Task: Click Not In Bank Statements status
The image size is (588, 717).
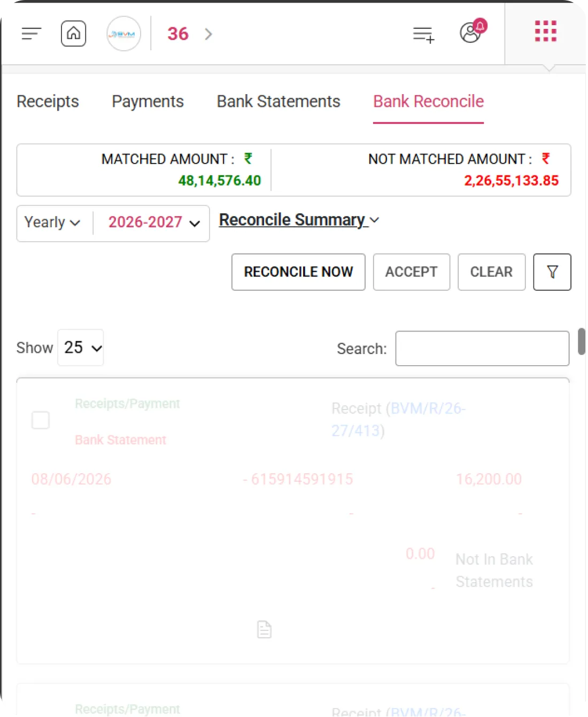Action: tap(494, 570)
